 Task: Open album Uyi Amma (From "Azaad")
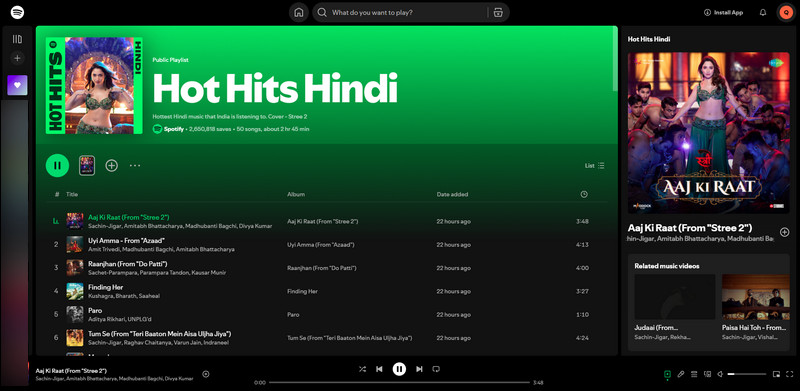click(x=320, y=245)
